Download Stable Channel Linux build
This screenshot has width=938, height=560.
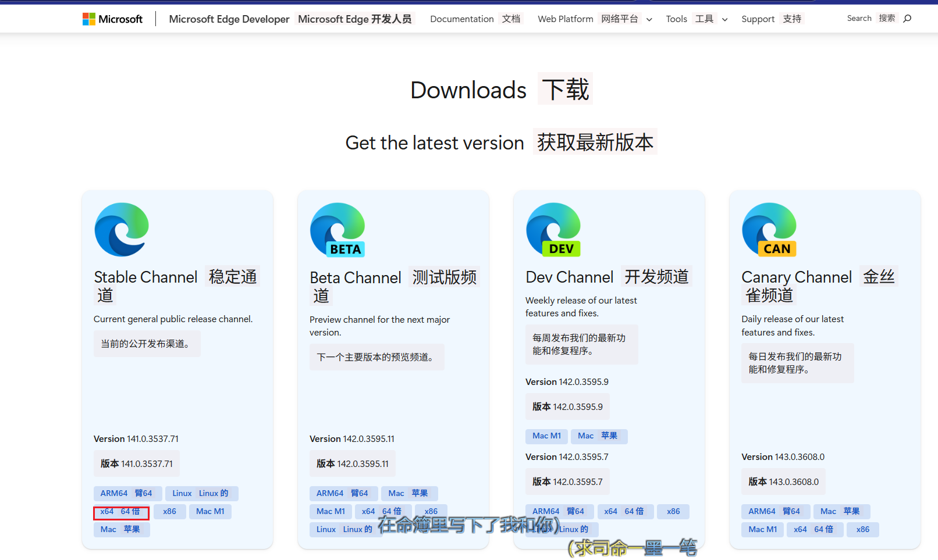(x=201, y=493)
